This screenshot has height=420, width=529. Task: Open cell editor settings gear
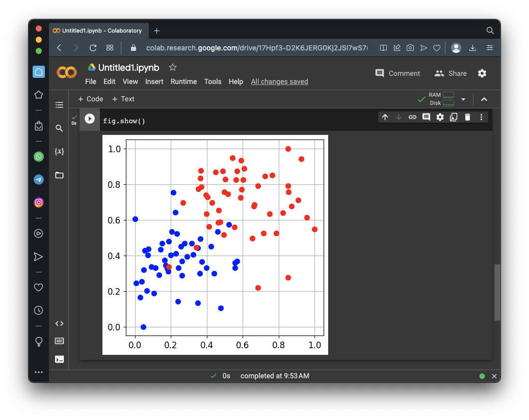pyautogui.click(x=440, y=117)
